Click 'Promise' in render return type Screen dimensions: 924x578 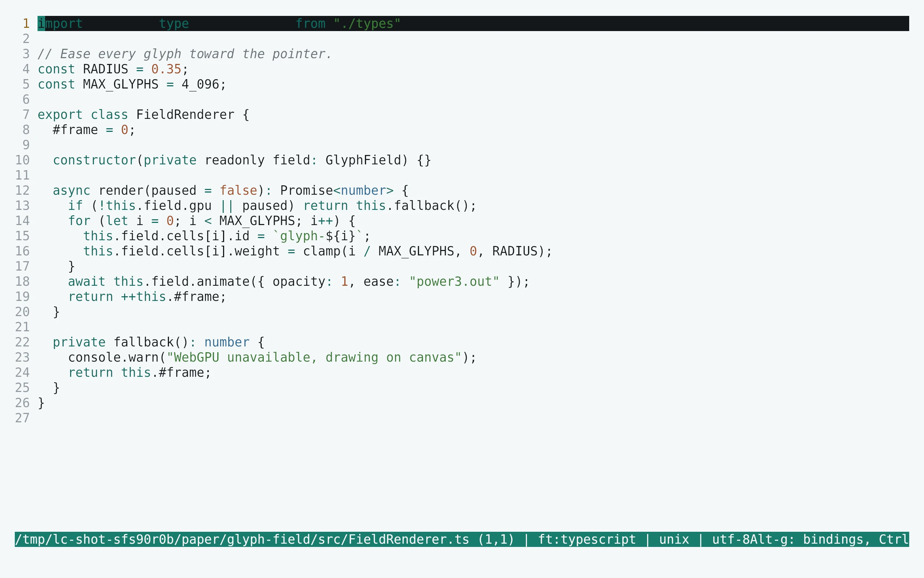pyautogui.click(x=306, y=190)
